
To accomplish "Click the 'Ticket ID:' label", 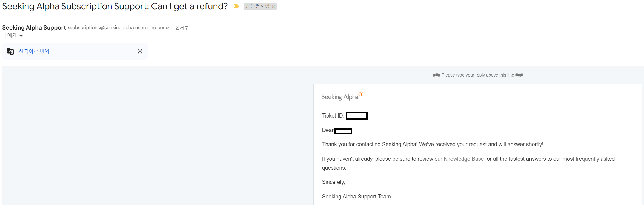I will 333,116.
